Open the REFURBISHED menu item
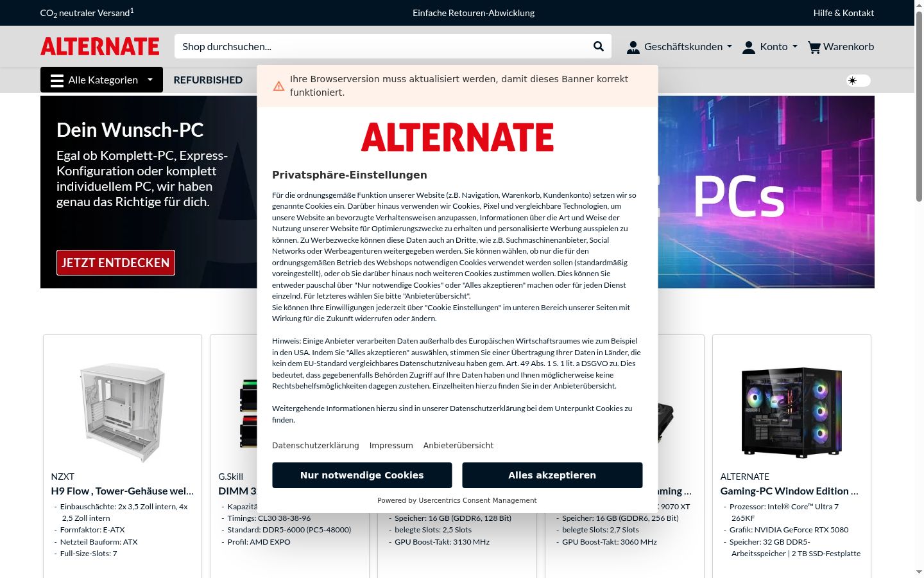This screenshot has height=578, width=924. (208, 80)
